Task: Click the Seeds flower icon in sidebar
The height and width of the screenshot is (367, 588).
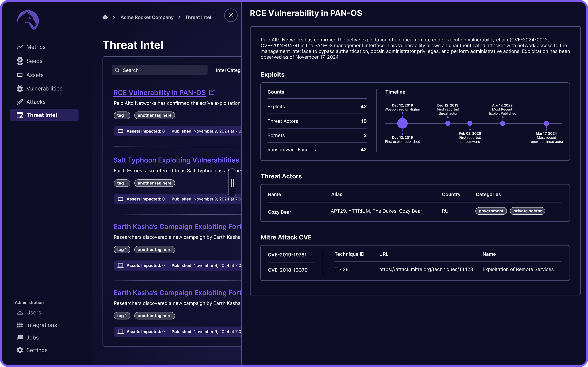Action: (x=20, y=61)
